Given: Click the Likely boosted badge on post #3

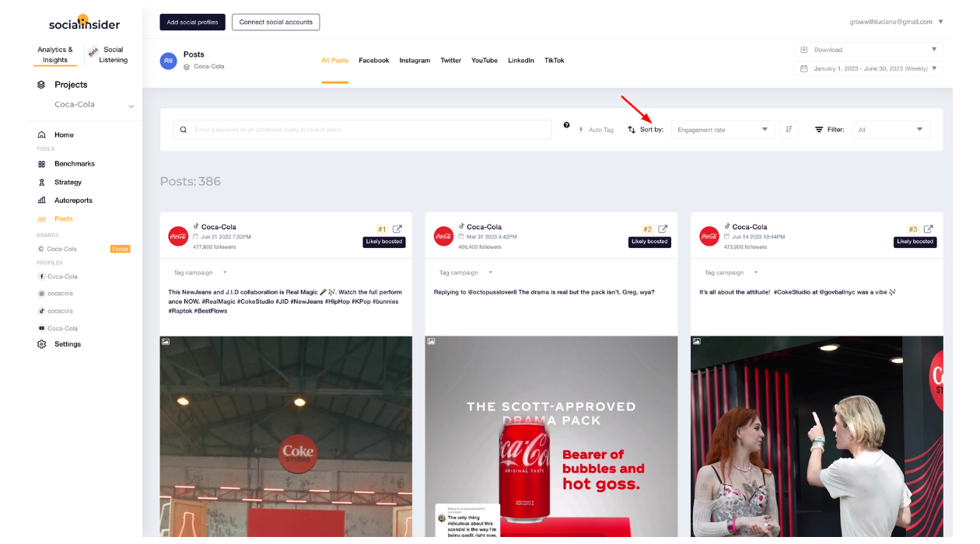Looking at the screenshot, I should [915, 242].
